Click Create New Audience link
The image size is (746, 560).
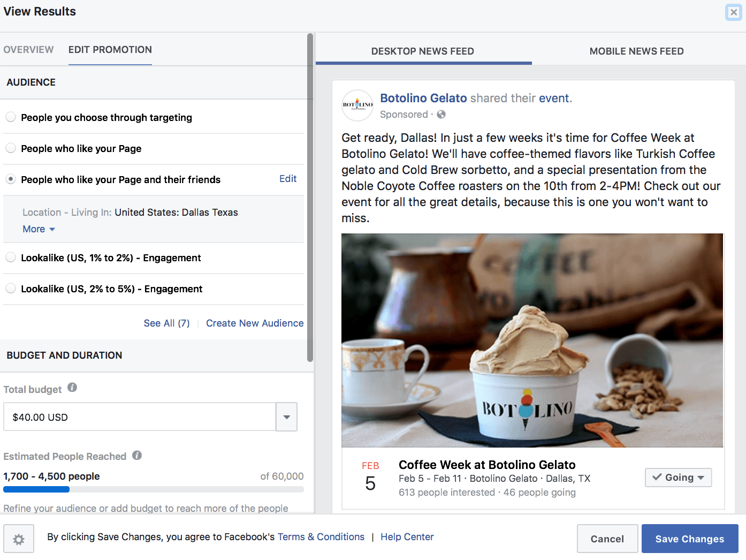(255, 323)
